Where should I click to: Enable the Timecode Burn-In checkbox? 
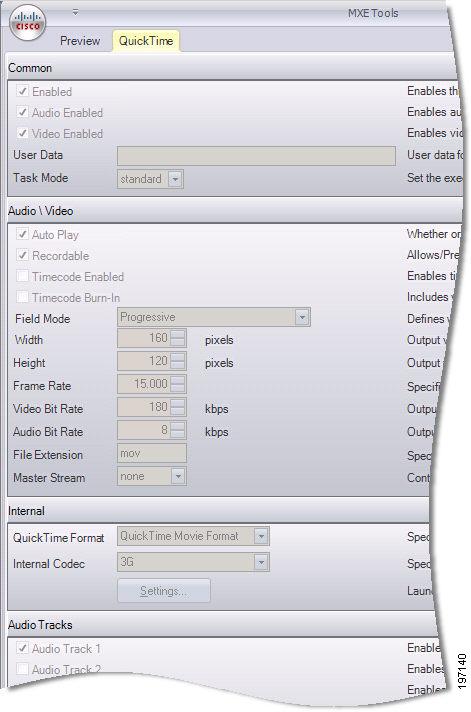click(22, 297)
